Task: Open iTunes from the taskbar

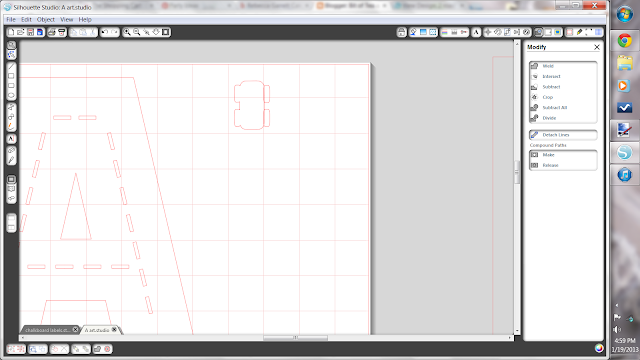Action: (x=624, y=175)
